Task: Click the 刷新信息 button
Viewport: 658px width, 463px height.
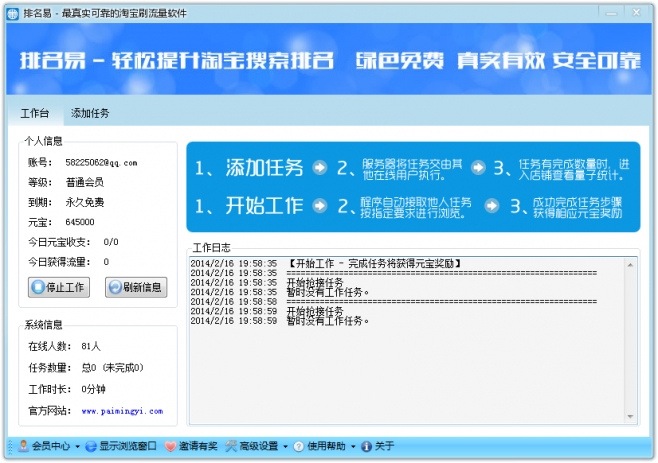Action: click(x=136, y=288)
